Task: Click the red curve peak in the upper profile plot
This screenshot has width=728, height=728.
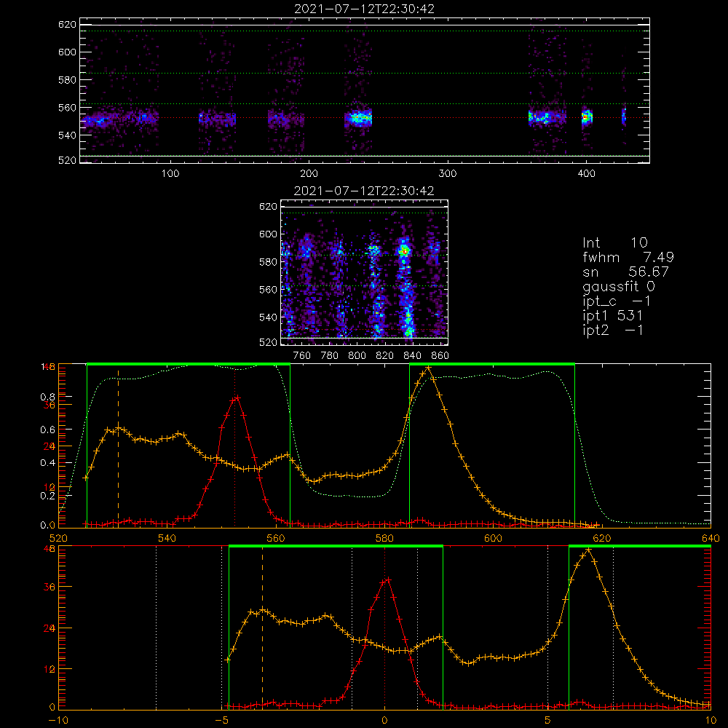Action: 237,397
